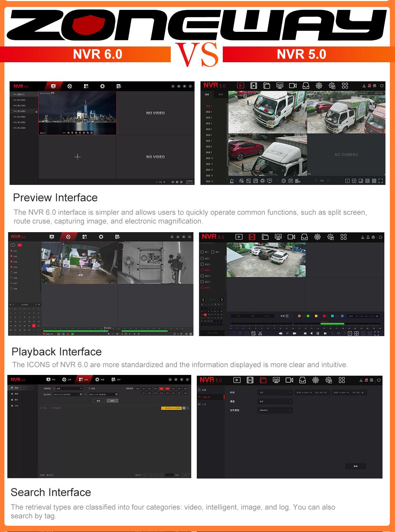Toggle the Select All checkbox in NVR 6.0 Playback
The height and width of the screenshot is (532, 395).
(x=44, y=334)
